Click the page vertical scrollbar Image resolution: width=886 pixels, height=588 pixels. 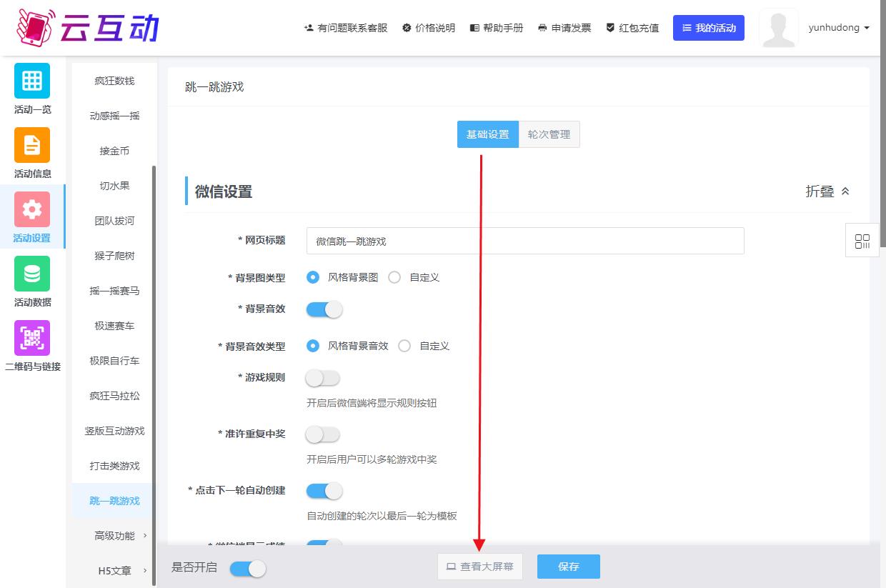pyautogui.click(x=883, y=123)
